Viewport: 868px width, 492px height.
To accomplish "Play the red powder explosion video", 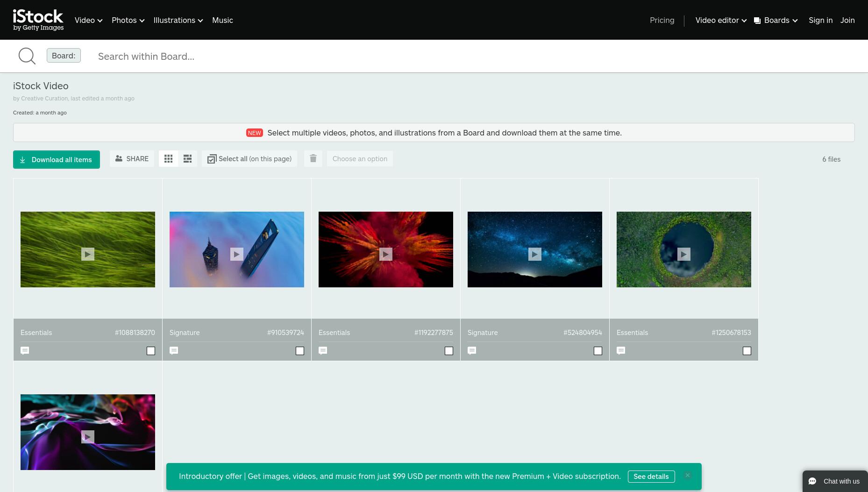I will (386, 254).
